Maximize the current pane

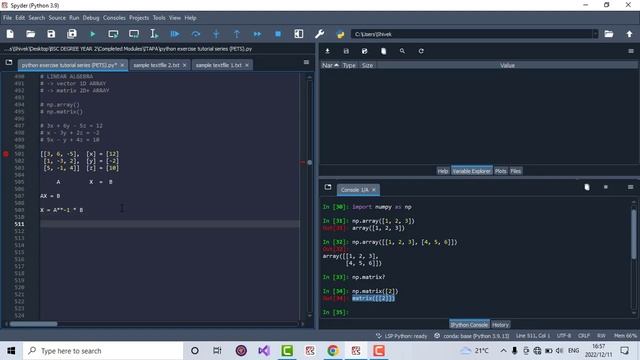point(299,34)
